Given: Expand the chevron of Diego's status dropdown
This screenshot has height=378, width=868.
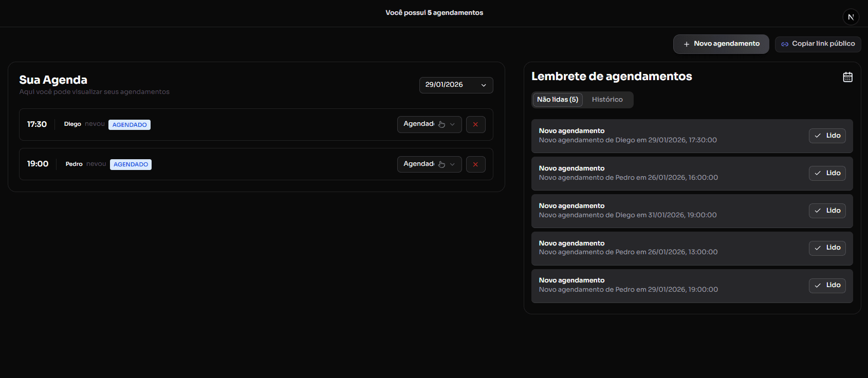Looking at the screenshot, I should pyautogui.click(x=452, y=124).
